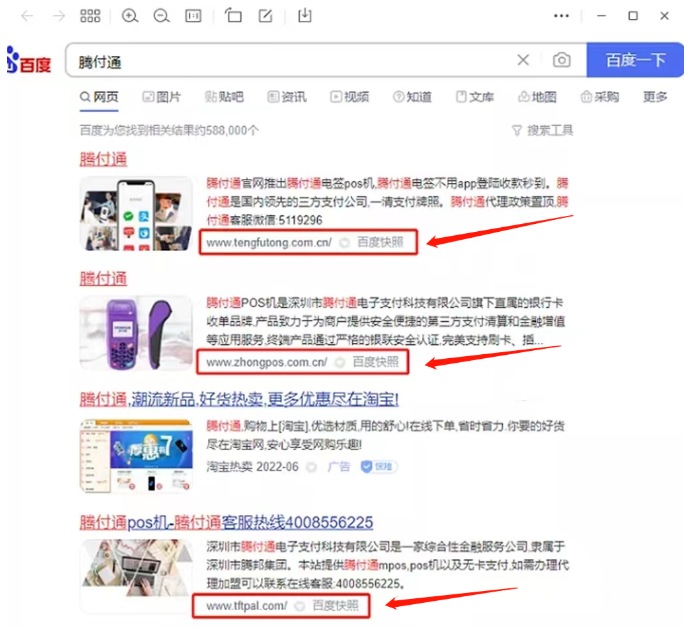Close the viewer window
The height and width of the screenshot is (628, 694).
pos(664,16)
